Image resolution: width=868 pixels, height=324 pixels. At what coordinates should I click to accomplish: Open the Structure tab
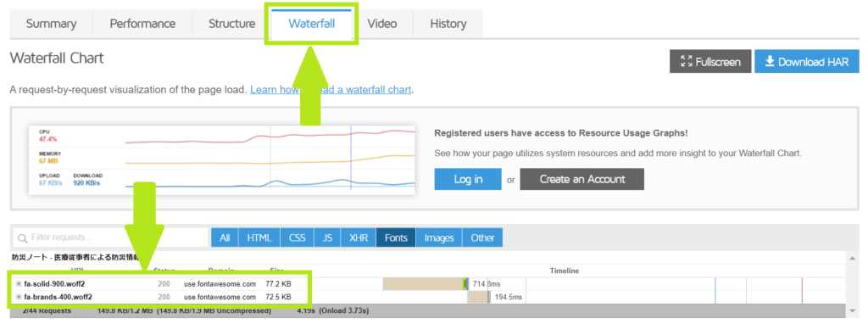231,24
